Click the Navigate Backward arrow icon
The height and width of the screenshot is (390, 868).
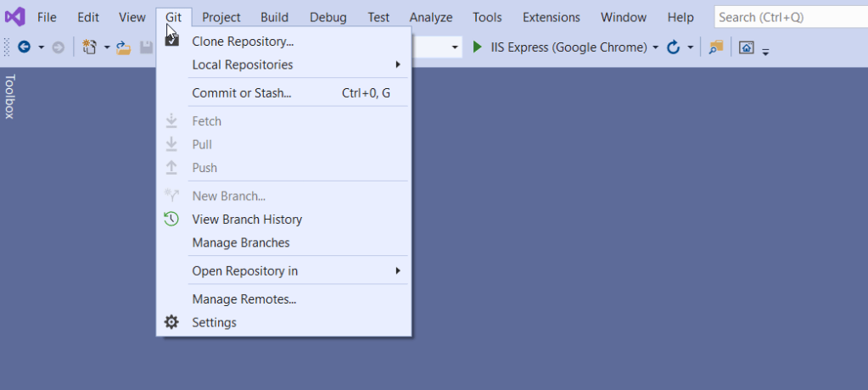[x=24, y=47]
